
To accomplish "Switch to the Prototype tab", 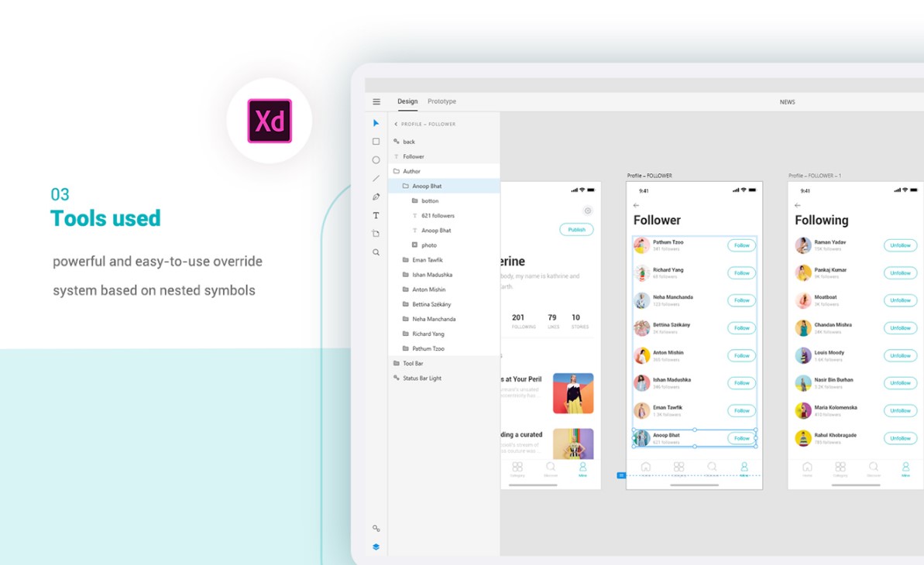I will pos(442,101).
